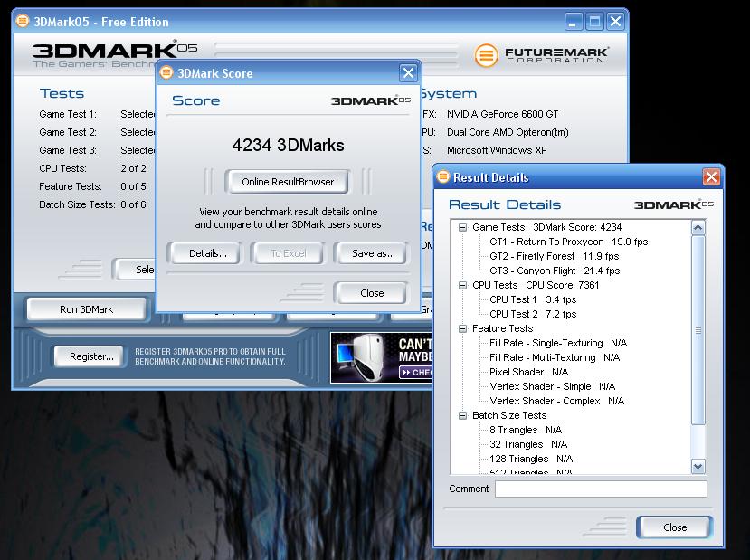Click Run 3DMark button
This screenshot has height=560, width=750.
pos(86,309)
